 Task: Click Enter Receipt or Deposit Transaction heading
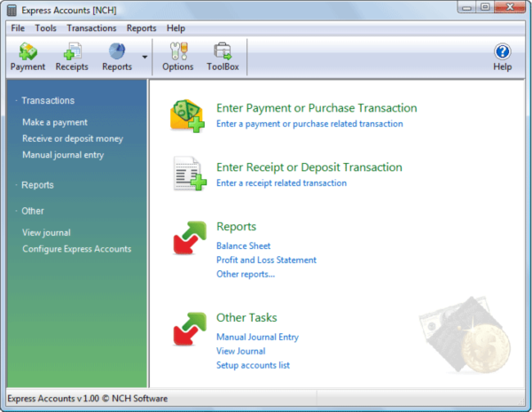pyautogui.click(x=309, y=167)
